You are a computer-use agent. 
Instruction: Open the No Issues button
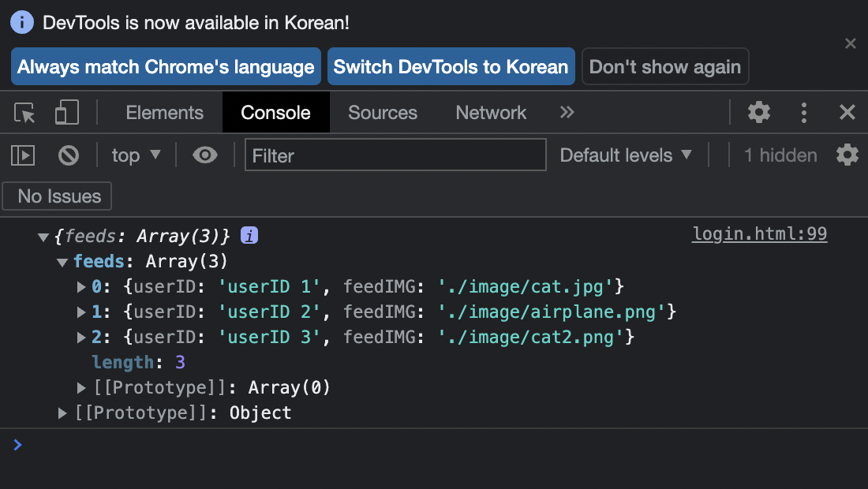click(x=57, y=196)
